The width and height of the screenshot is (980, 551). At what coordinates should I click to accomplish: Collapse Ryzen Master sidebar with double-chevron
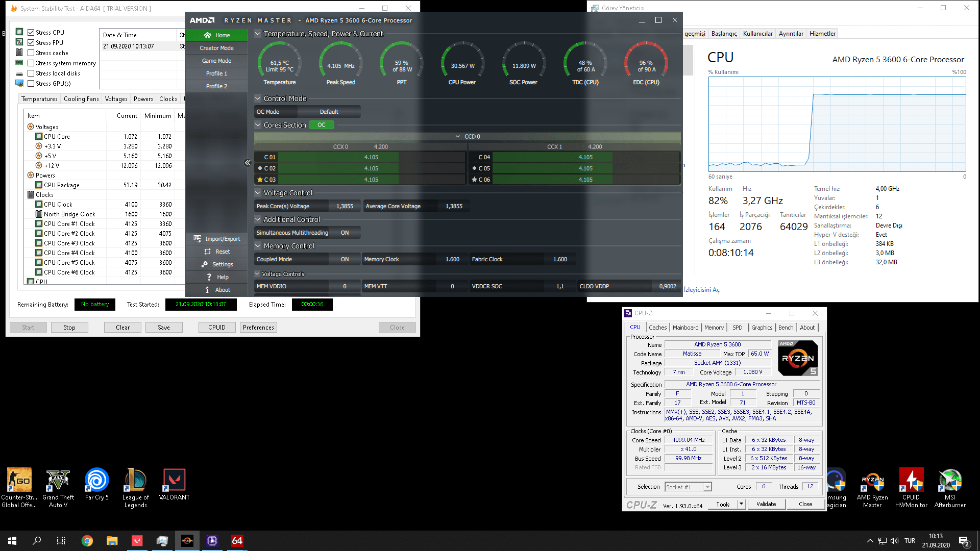tap(248, 163)
